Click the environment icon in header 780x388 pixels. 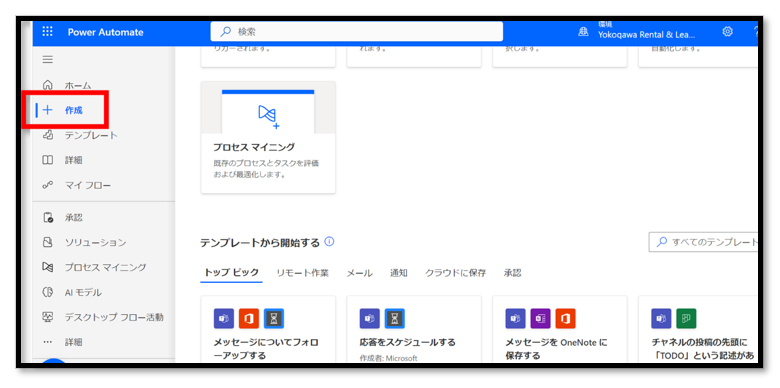coord(583,32)
